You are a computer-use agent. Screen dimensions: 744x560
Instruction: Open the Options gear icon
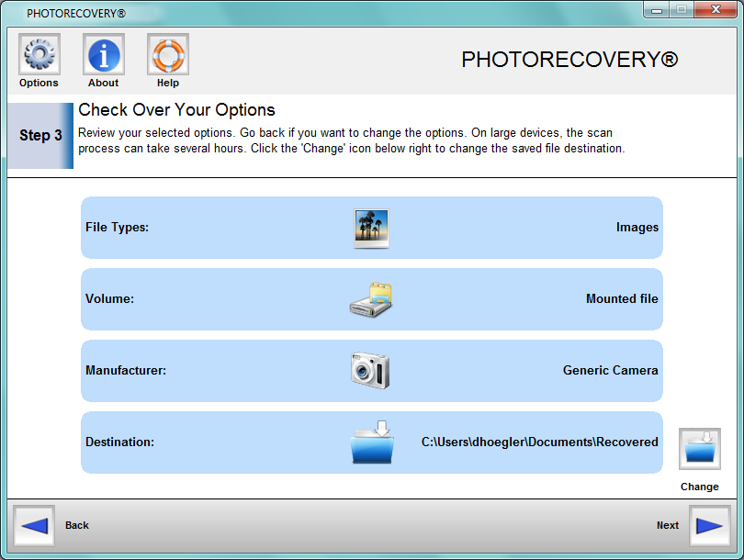tap(39, 54)
